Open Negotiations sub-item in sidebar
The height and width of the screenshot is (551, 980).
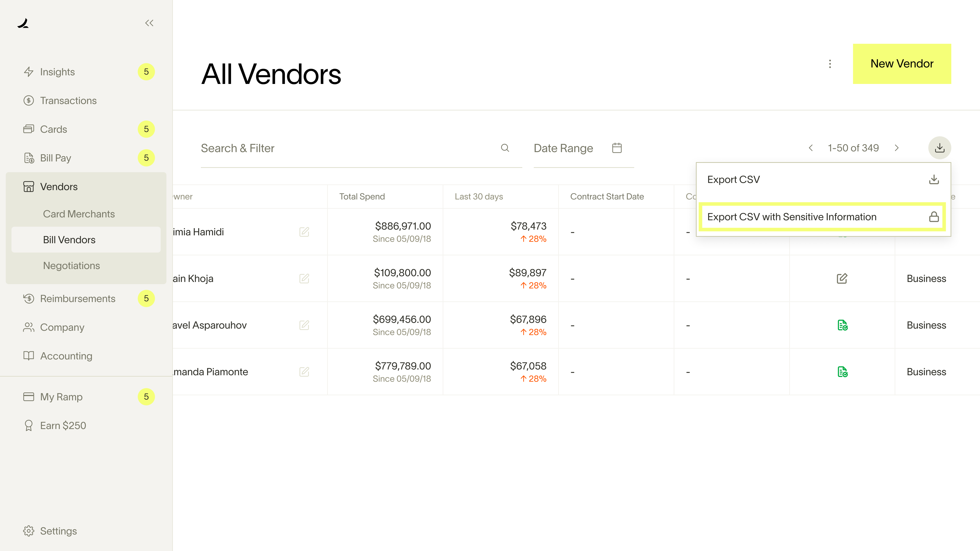tap(72, 266)
